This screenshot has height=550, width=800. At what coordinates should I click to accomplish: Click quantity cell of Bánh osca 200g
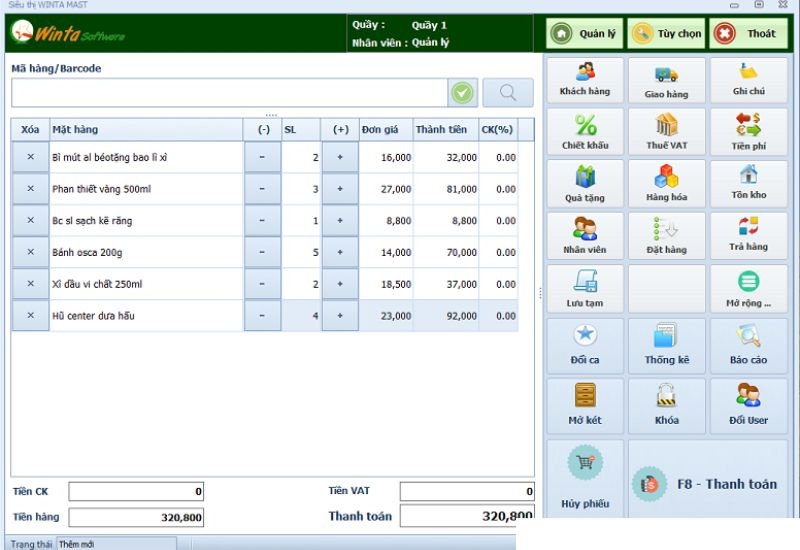click(301, 252)
